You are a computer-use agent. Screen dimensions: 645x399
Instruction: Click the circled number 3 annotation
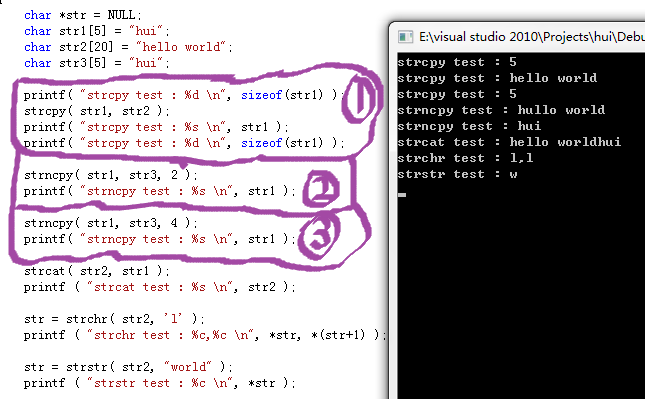320,235
